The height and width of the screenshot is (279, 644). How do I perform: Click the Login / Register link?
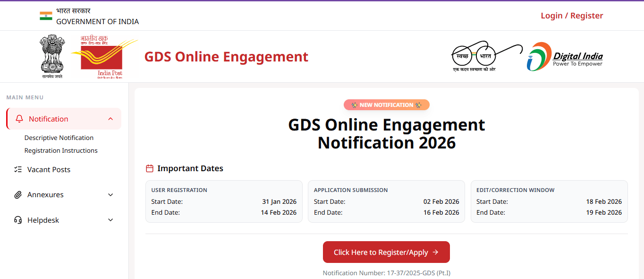(x=571, y=15)
